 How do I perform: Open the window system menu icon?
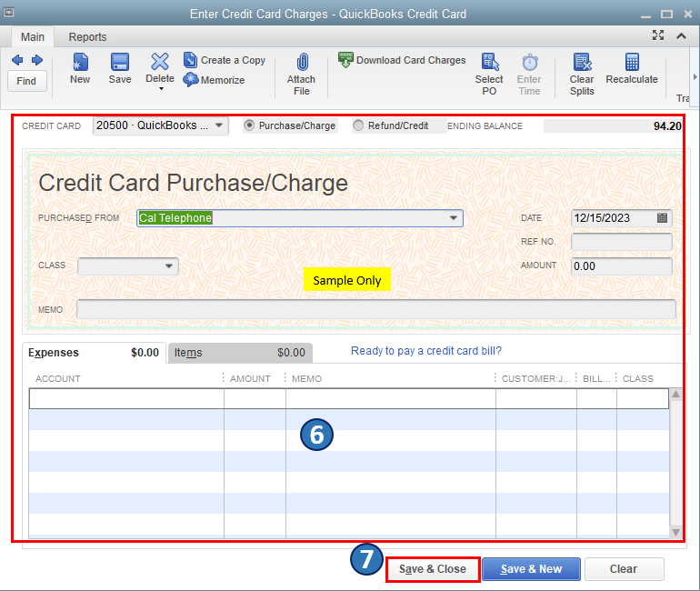8,13
